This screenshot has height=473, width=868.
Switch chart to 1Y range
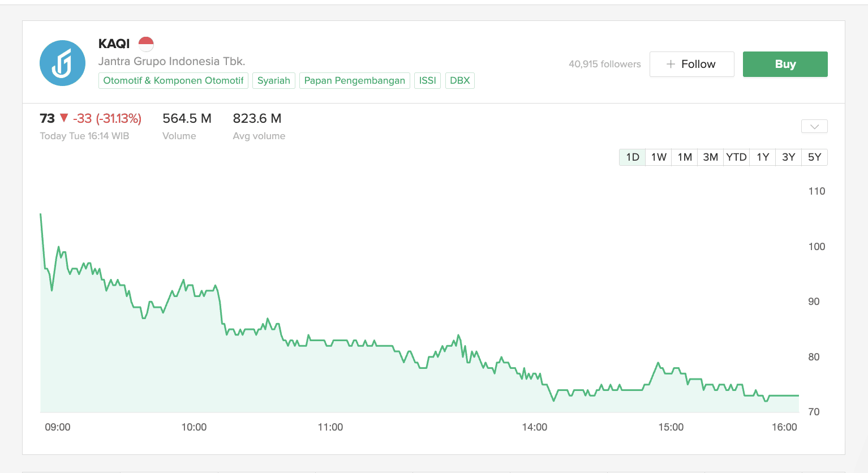point(763,157)
